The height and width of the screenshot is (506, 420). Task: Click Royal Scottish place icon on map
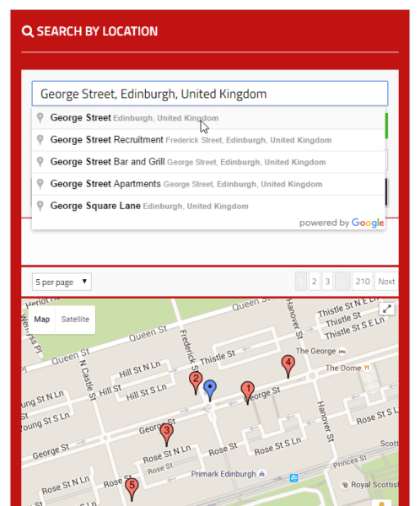click(x=345, y=485)
